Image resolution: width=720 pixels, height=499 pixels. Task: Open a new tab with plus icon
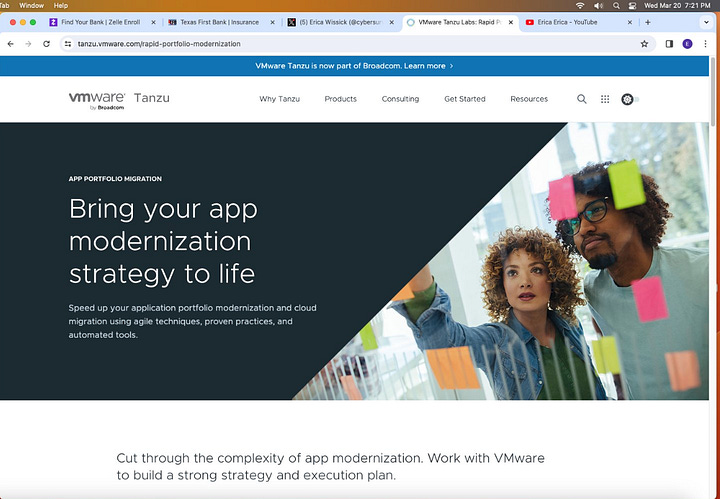[647, 22]
